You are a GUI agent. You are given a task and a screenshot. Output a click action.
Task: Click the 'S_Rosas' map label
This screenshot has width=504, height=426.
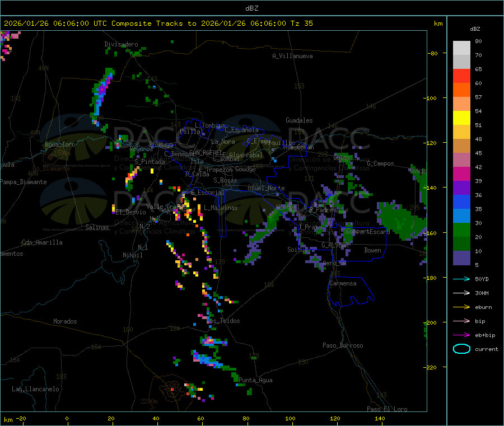pos(225,180)
